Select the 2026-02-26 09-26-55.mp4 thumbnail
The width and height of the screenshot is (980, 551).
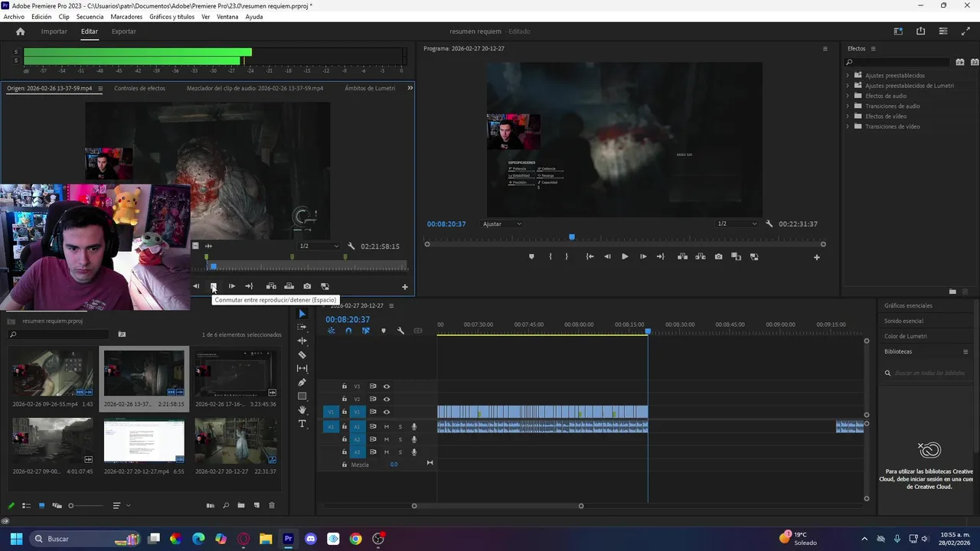[x=52, y=373]
